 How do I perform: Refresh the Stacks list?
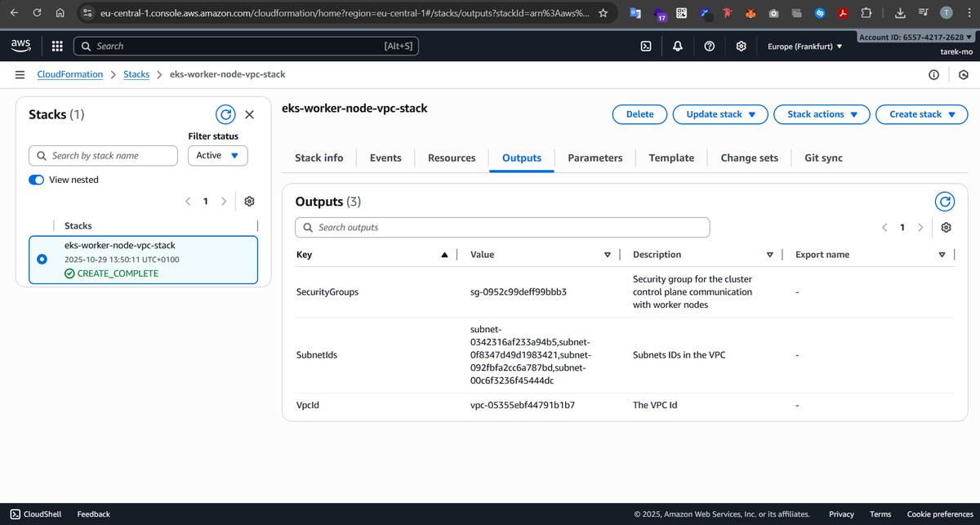click(225, 114)
